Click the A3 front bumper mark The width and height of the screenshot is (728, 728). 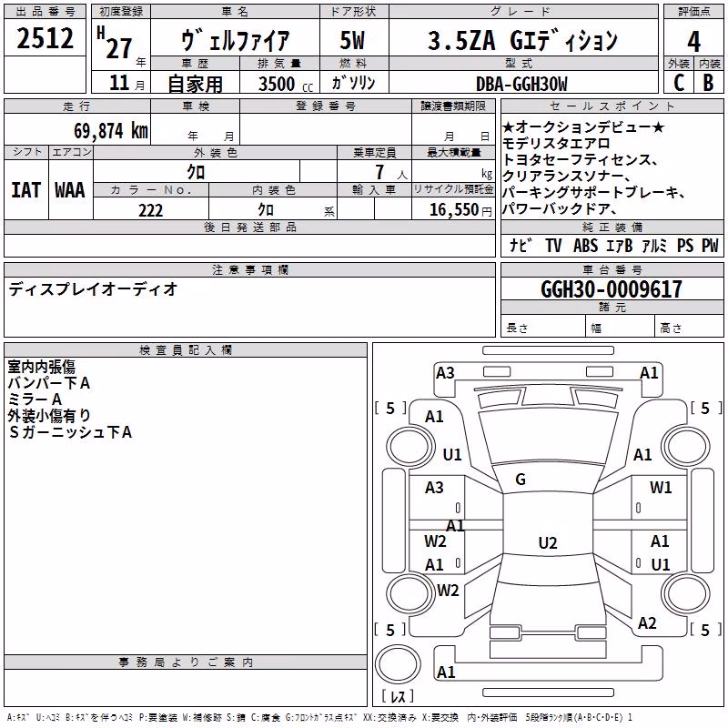click(445, 373)
